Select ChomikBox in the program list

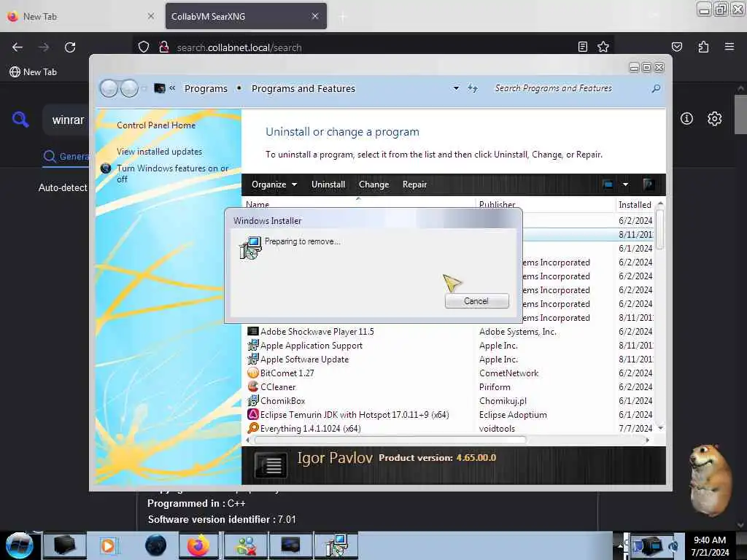point(282,400)
